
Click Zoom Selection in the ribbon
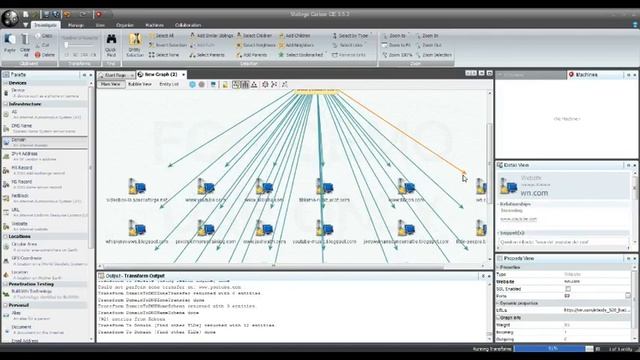click(433, 55)
